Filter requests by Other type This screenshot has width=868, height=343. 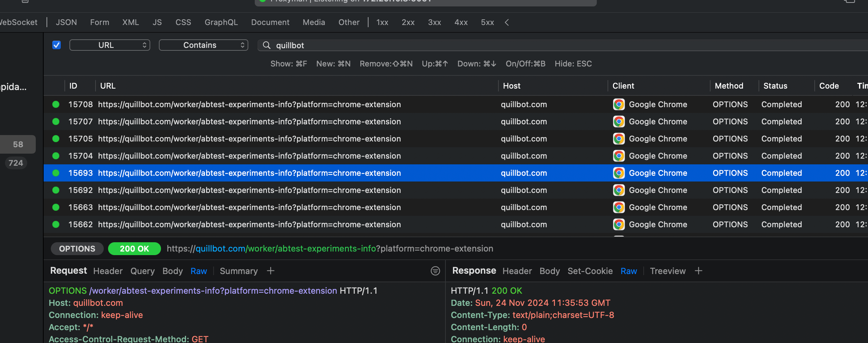tap(349, 22)
